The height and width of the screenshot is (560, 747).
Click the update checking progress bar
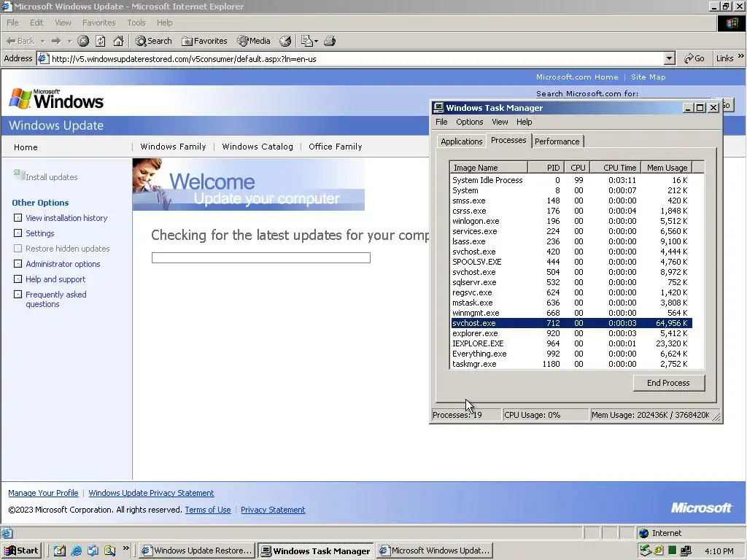tap(261, 257)
